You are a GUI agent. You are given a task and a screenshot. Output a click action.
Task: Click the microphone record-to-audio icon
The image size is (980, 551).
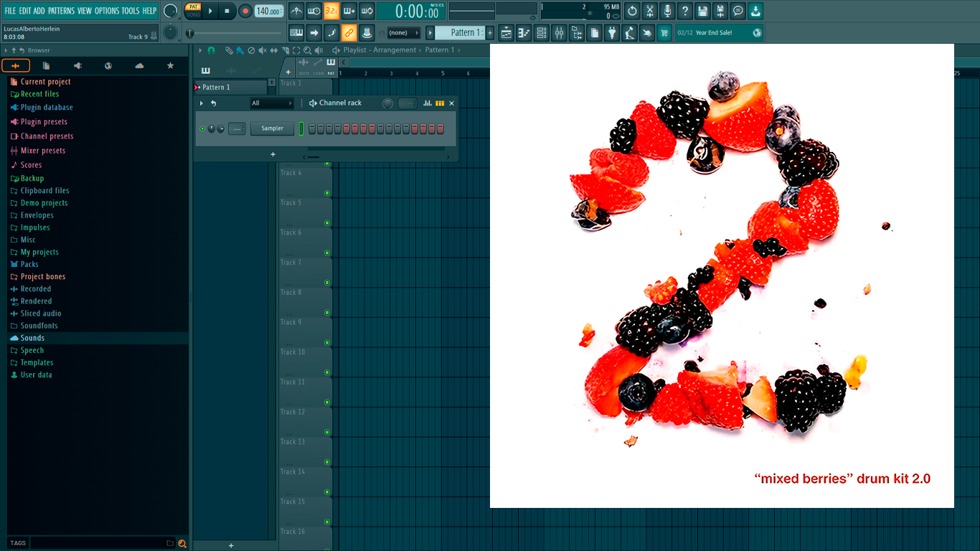pos(667,11)
